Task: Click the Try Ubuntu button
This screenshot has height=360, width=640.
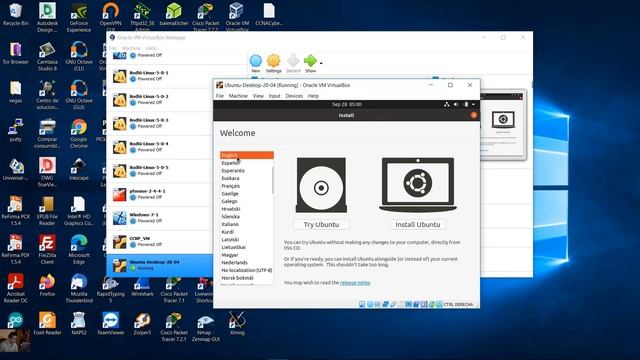Action: (321, 224)
